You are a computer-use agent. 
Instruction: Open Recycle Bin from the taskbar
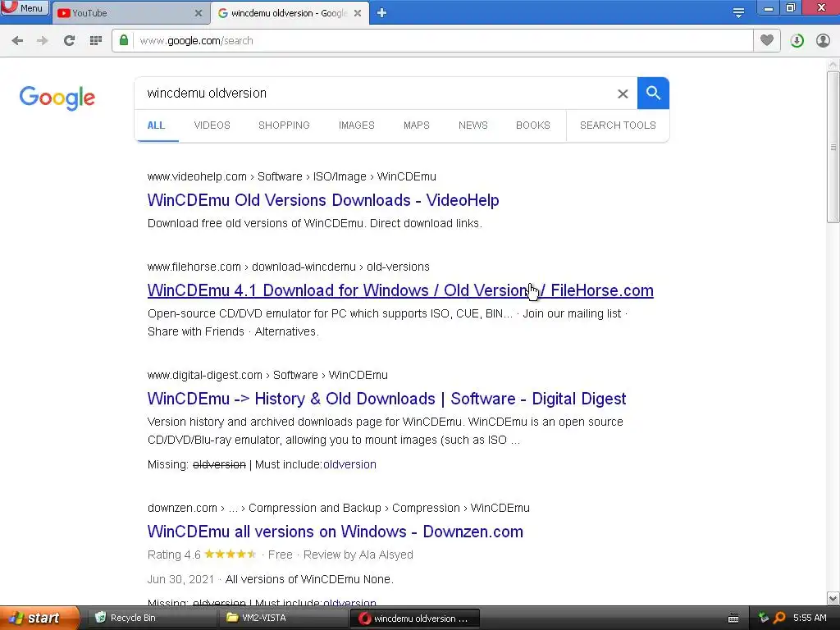coord(153,618)
